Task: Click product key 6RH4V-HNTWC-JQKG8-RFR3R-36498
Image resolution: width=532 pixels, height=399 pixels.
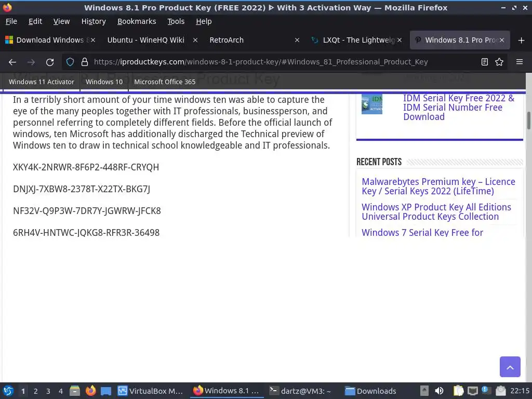Action: (x=86, y=233)
